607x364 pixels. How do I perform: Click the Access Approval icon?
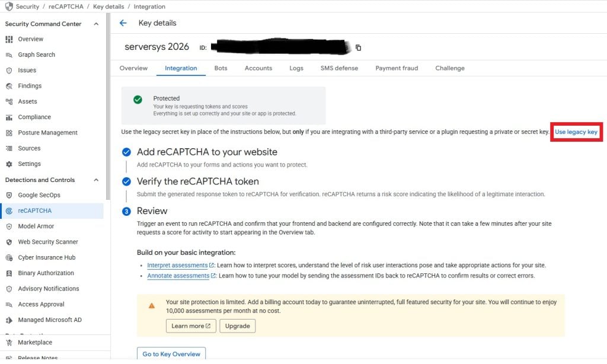click(x=9, y=304)
